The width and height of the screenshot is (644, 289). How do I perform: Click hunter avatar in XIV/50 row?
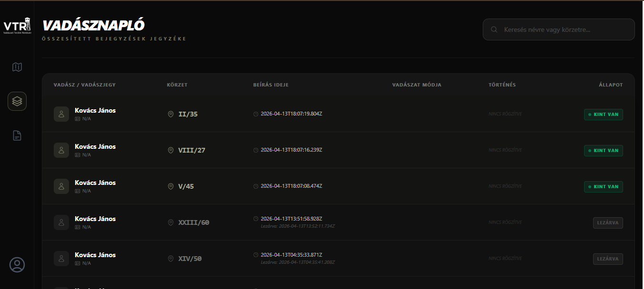(x=61, y=259)
